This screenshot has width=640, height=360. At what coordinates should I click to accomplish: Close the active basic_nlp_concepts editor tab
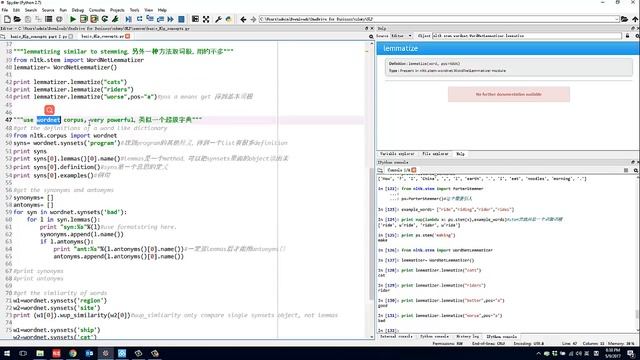[x=128, y=36]
